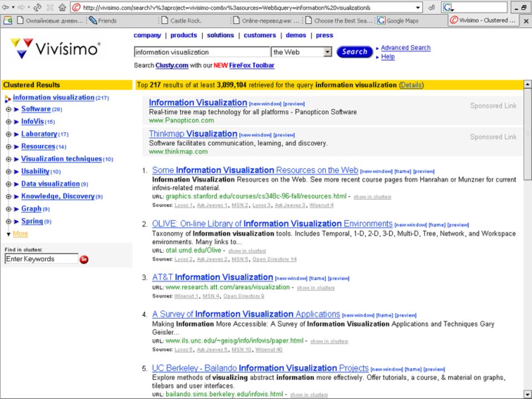Click the Go arrow beside the address bar
Viewport: 532px width, 399px height.
tap(432, 7)
